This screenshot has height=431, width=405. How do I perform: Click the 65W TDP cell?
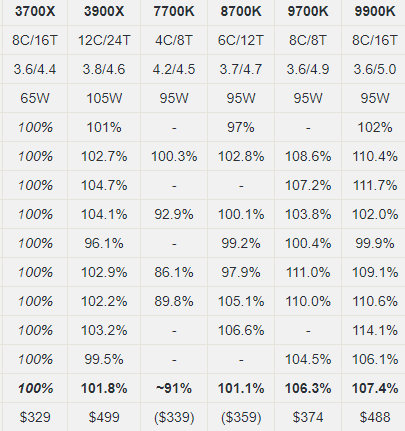pos(35,98)
